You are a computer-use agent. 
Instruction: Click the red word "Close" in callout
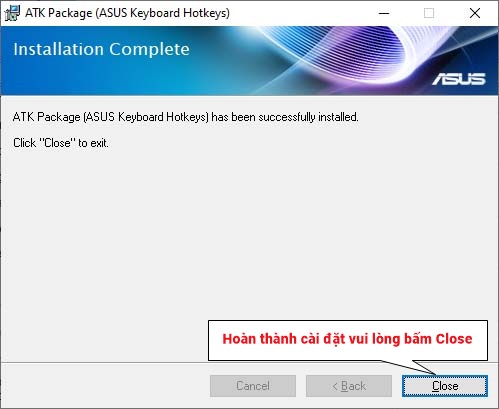[x=454, y=339]
